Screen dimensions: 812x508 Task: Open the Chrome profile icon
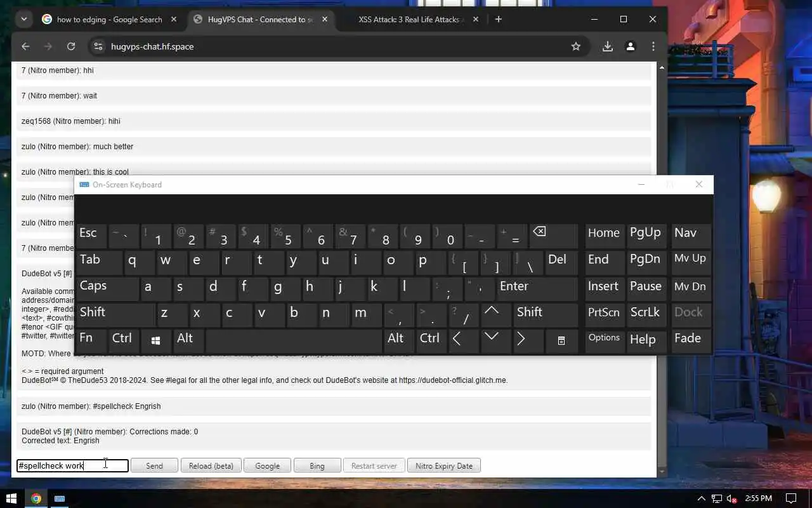coord(631,46)
